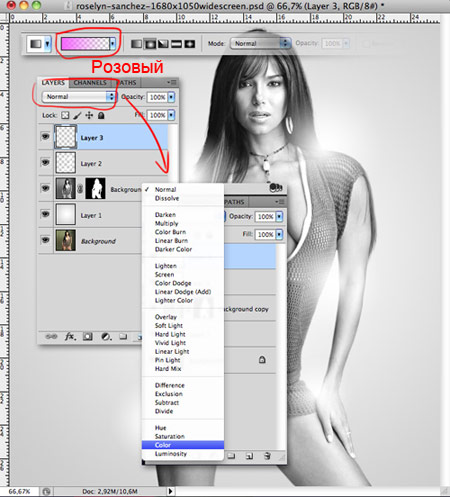Screen dimensions: 450x497
Task: Click Fill 100% field in main Layers panel
Action: [157, 115]
